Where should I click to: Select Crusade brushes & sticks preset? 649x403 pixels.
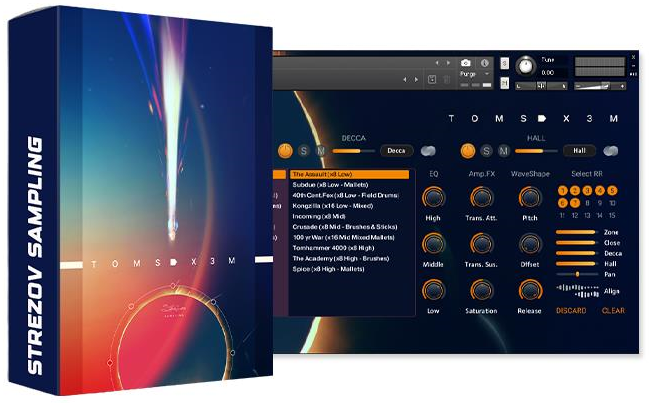350,227
